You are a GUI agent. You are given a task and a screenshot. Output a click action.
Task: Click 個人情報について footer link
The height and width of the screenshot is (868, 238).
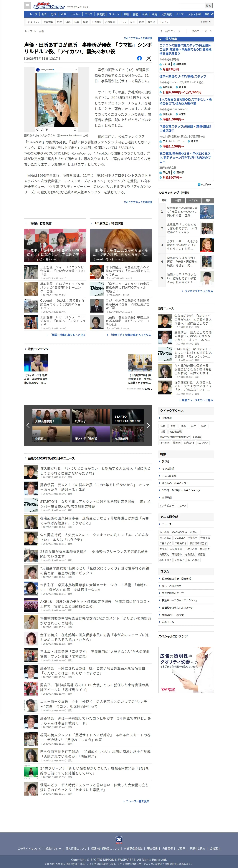click(76, 849)
